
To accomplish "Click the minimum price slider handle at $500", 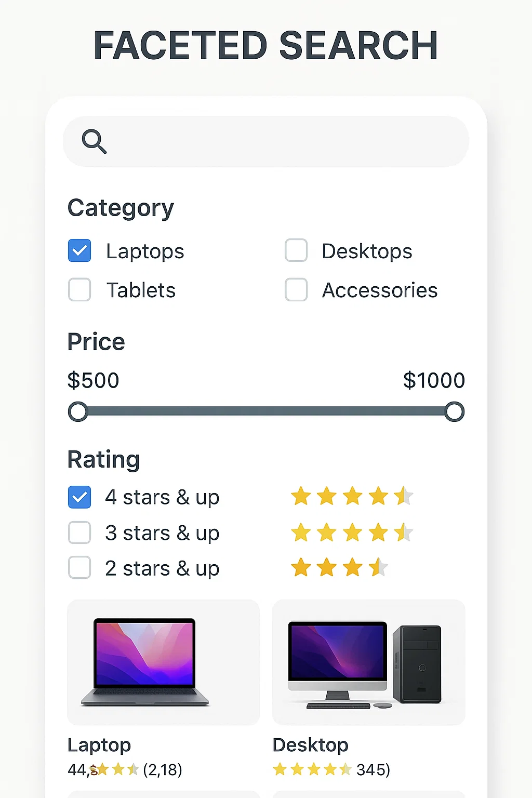I will 78,411.
